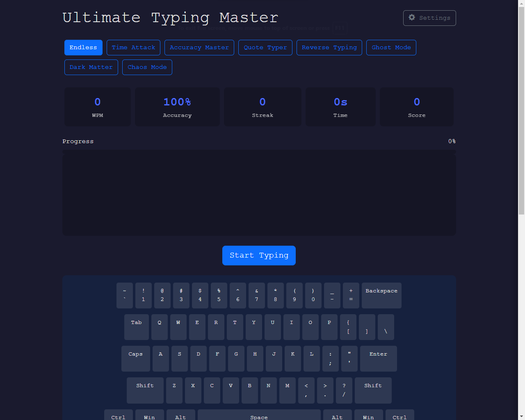The width and height of the screenshot is (525, 420).
Task: Click the 0 / ) key
Action: [313, 295]
